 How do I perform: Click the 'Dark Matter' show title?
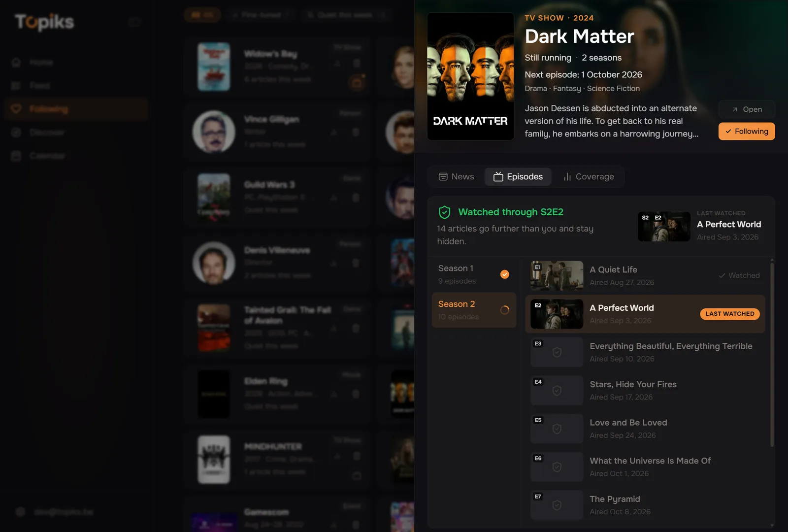tap(579, 36)
